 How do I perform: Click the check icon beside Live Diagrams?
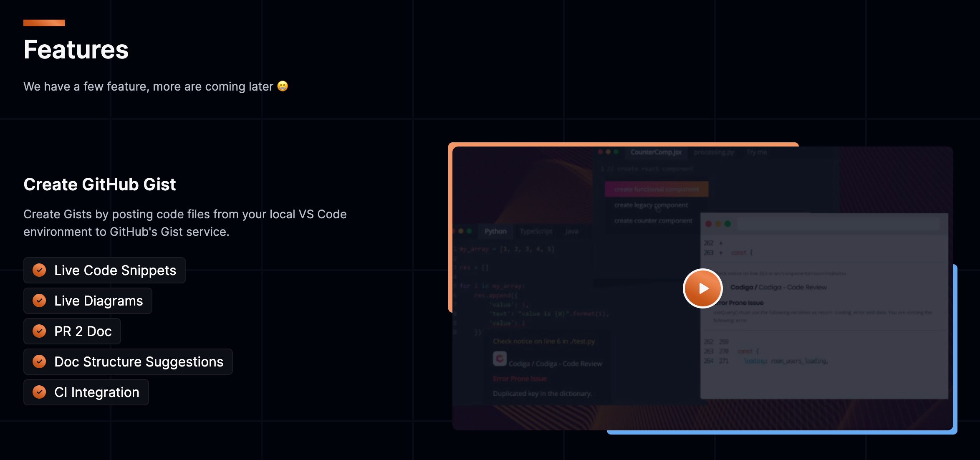[39, 301]
